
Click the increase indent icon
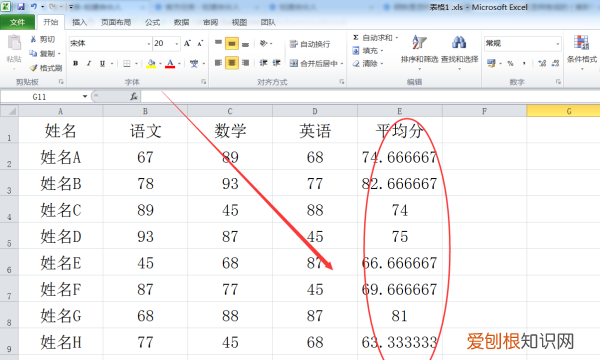[x=276, y=63]
